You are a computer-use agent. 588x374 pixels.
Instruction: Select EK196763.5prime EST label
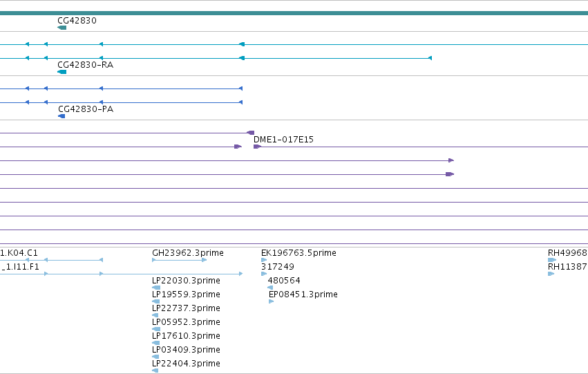[298, 253]
